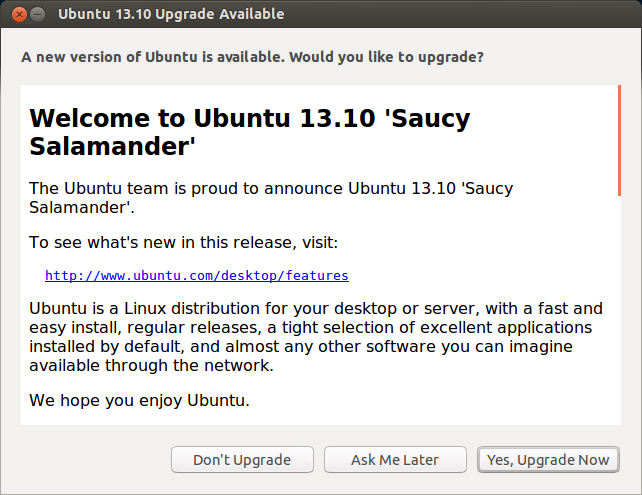Screen dimensions: 642x495
Task: Click the Yes, Upgrade Now button
Action: tap(548, 460)
